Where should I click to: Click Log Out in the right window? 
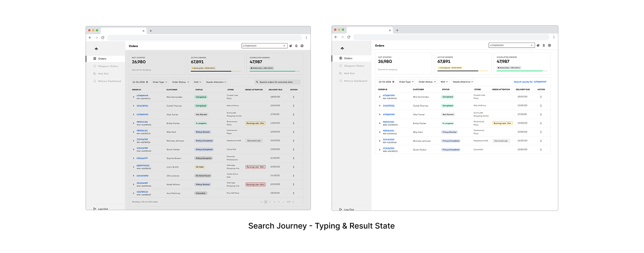(x=348, y=209)
